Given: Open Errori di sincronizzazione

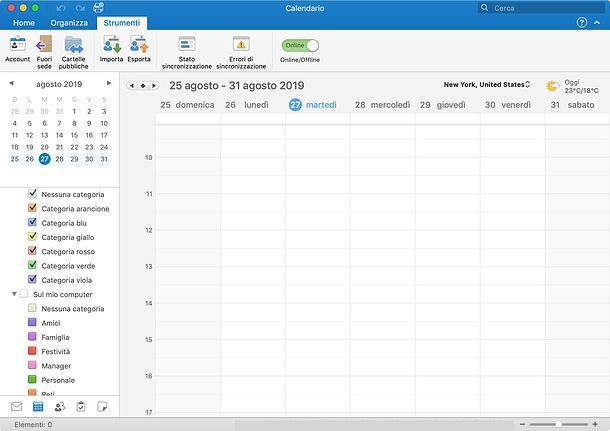Looking at the screenshot, I should click(x=241, y=44).
